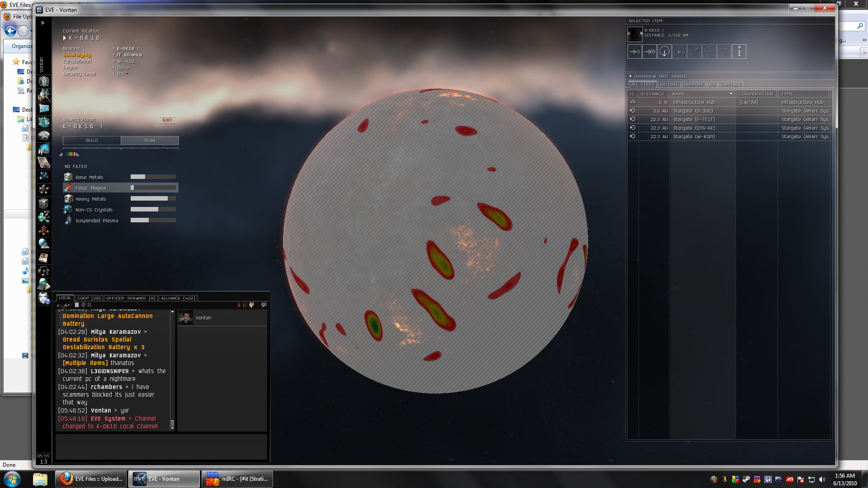The height and width of the screenshot is (488, 868).
Task: Click the Approach icon in Selected Item
Action: coord(634,52)
